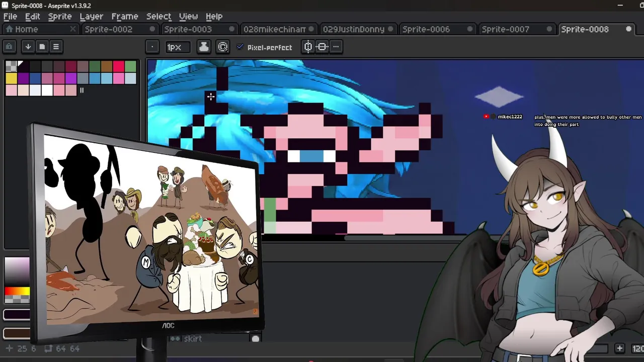Click the YouTube icon beside mikec1222
This screenshot has width=644, height=362.
click(x=486, y=117)
